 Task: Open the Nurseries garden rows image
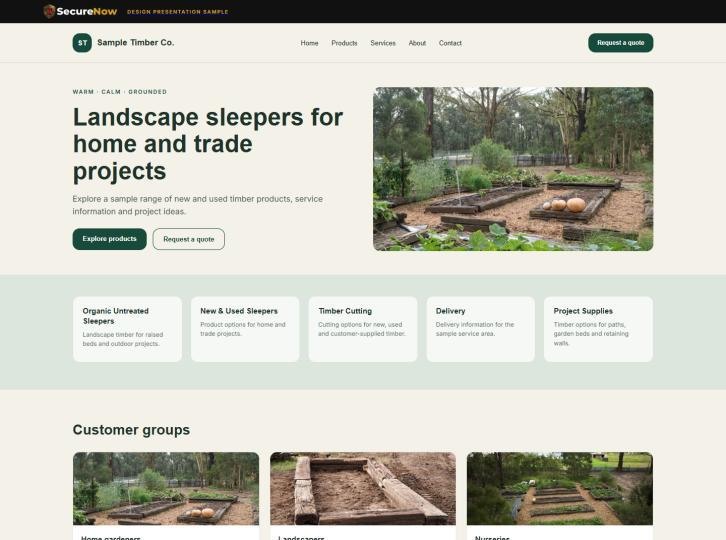click(560, 489)
